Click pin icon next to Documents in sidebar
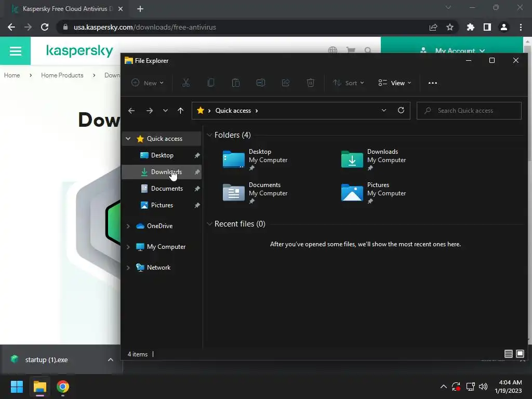532x399 pixels. pos(197,189)
